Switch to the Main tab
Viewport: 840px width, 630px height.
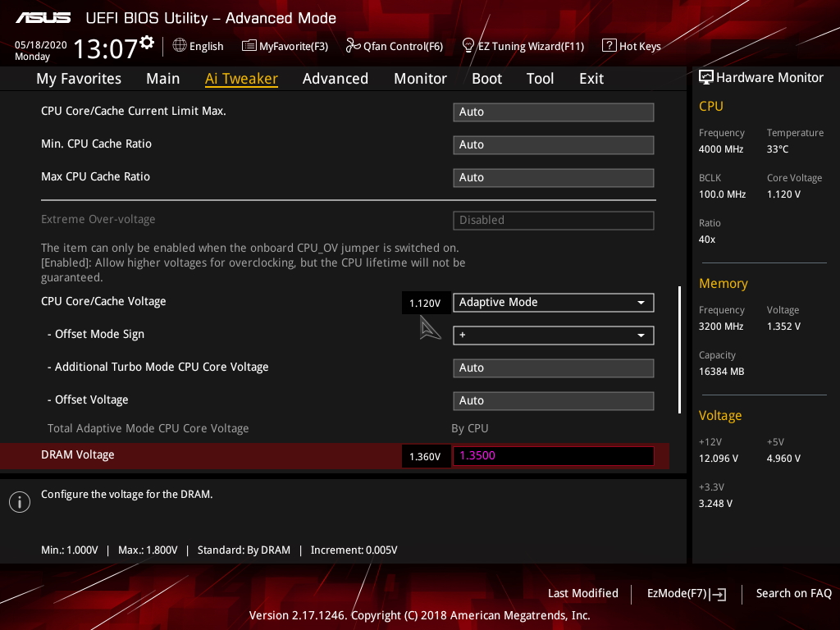163,79
